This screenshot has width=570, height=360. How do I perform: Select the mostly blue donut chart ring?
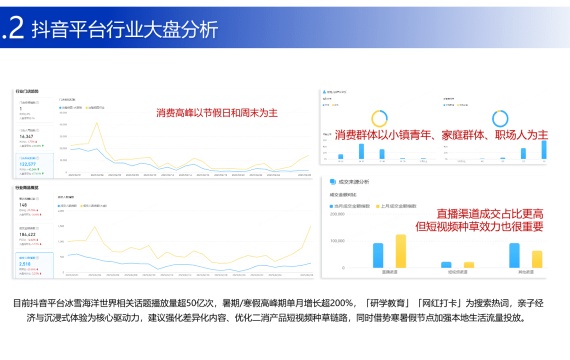pyautogui.click(x=500, y=119)
